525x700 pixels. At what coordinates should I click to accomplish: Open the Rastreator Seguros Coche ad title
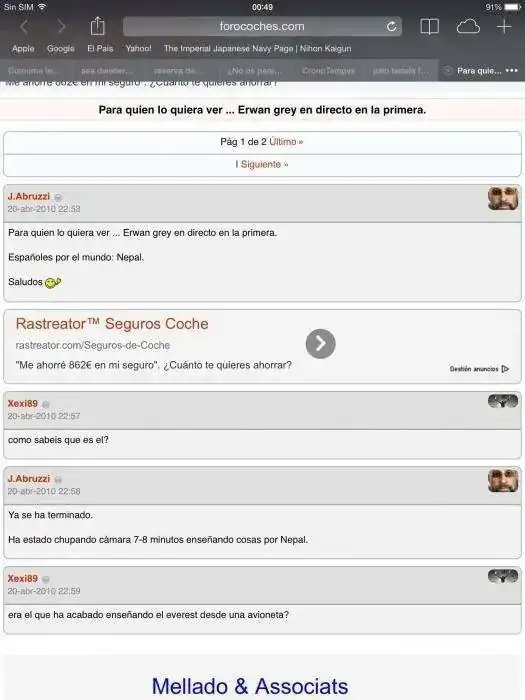(x=112, y=324)
